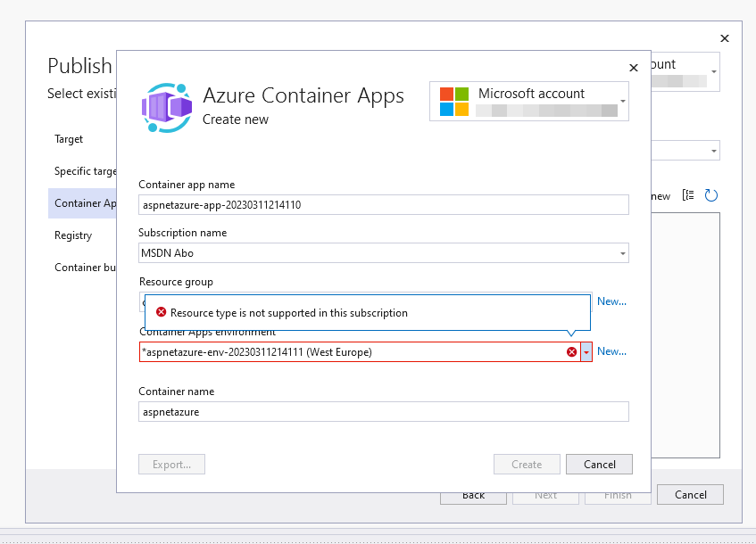
Task: Click the 'Container app name' label
Action: point(187,185)
